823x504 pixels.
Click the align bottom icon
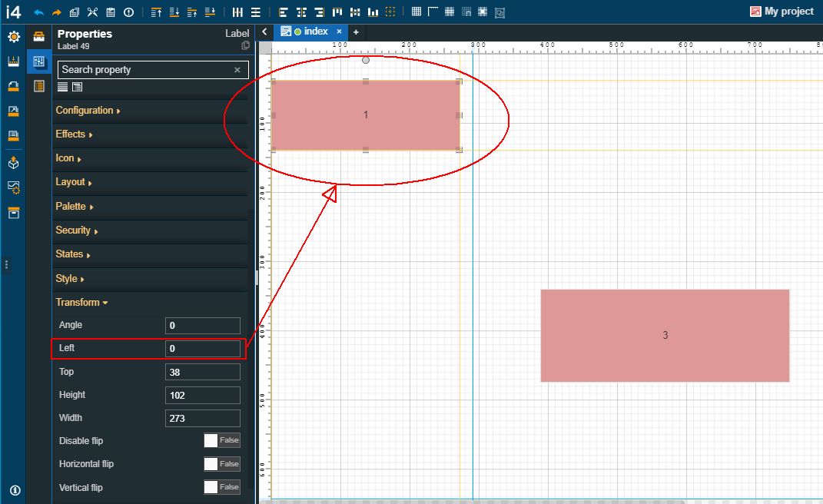pos(373,12)
